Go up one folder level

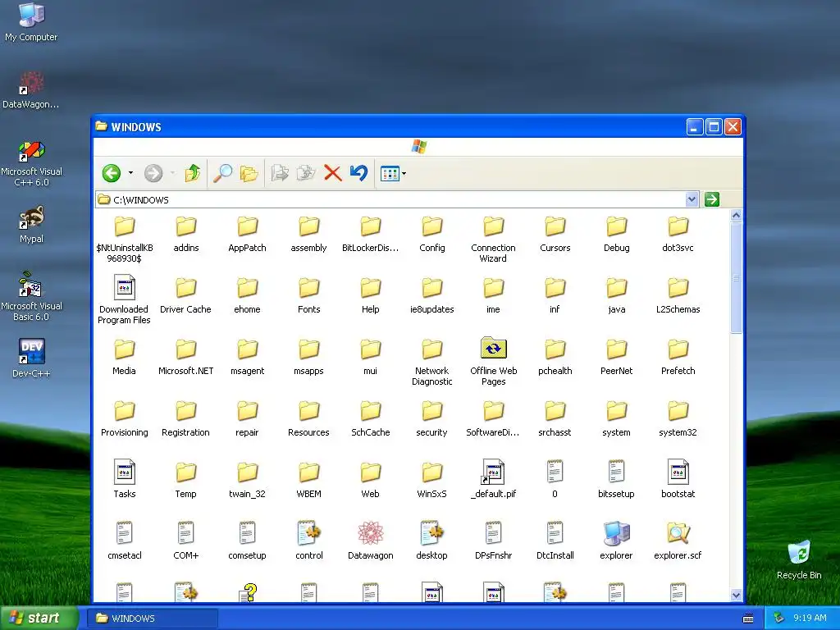pyautogui.click(x=192, y=173)
